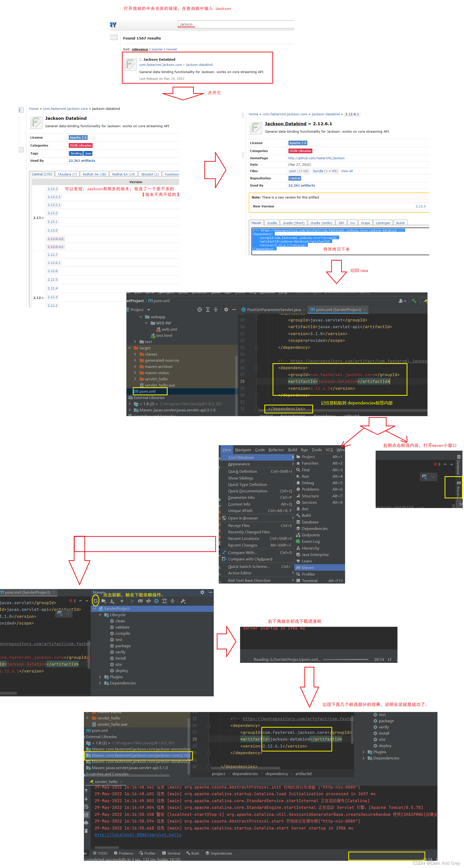Screen dimensions: 464x868
Task: Run the Maven install lifecycle goal
Action: [120, 658]
